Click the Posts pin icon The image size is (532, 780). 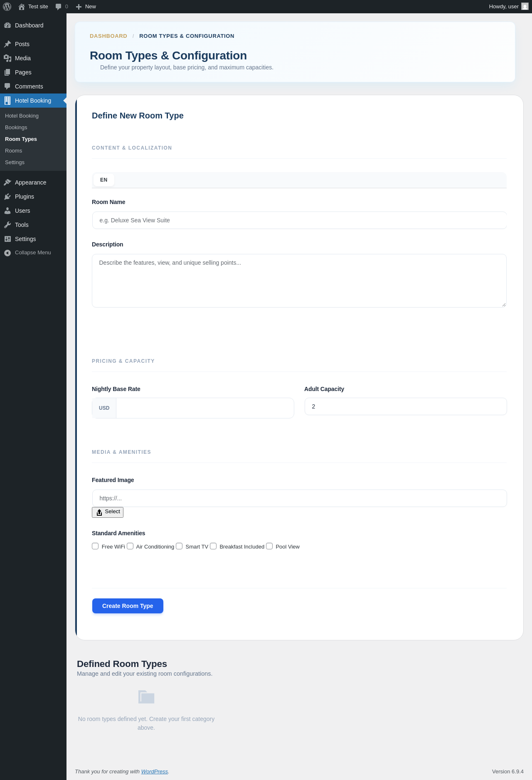(x=7, y=44)
